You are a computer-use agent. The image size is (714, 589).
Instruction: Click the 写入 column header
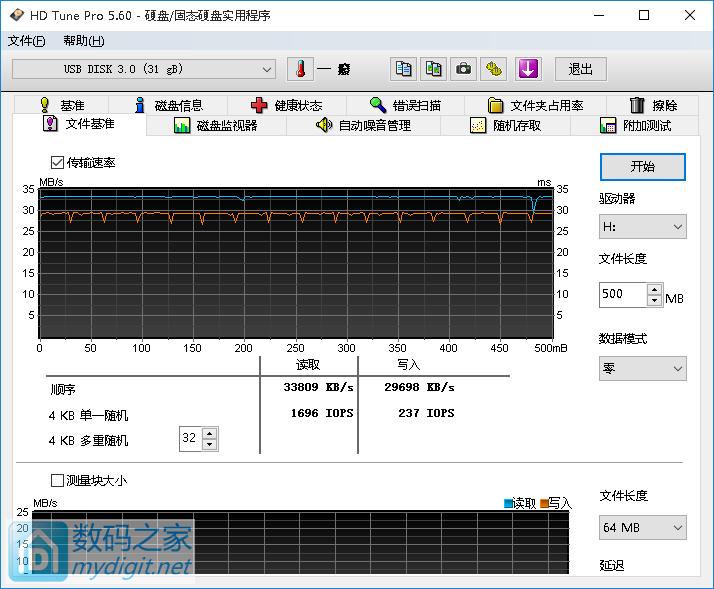[408, 365]
